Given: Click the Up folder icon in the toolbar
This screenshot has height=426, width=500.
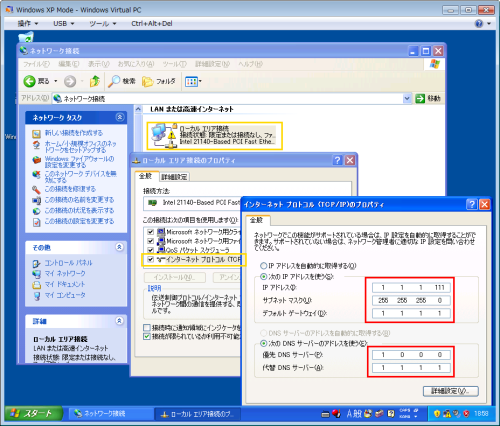Looking at the screenshot, I should 95,81.
